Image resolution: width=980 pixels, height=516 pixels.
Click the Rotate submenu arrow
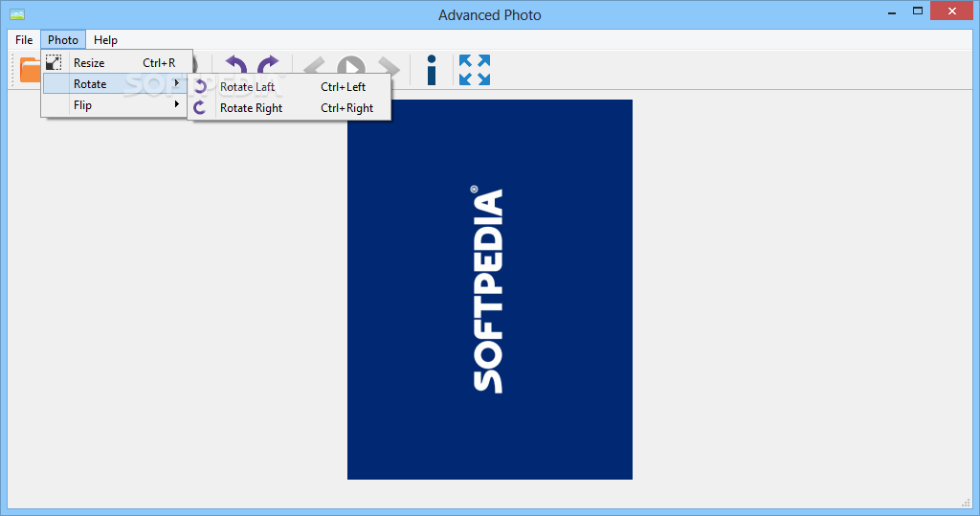[x=177, y=83]
